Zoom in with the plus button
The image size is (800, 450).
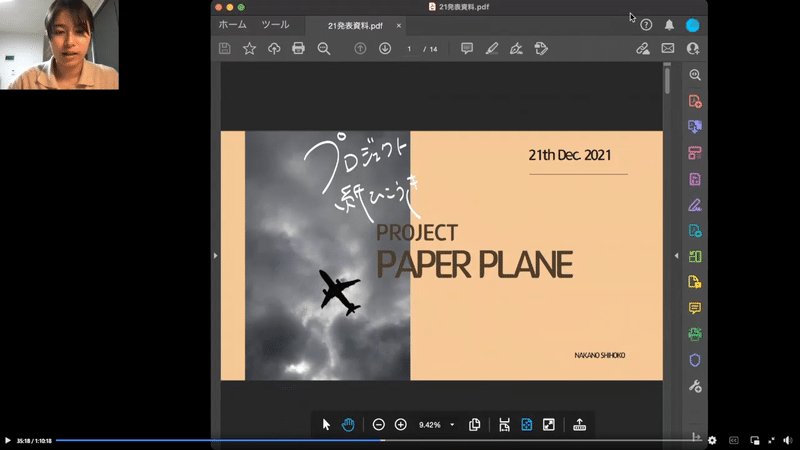tap(401, 424)
